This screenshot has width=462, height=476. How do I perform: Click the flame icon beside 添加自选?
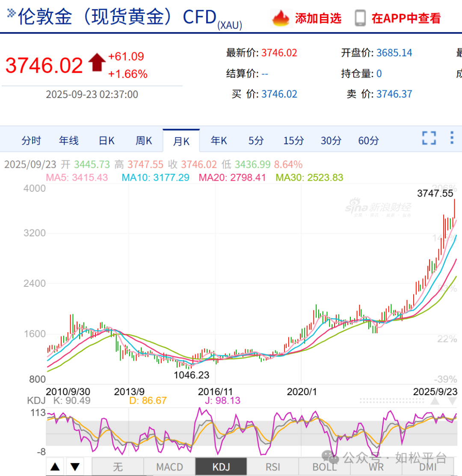(281, 18)
